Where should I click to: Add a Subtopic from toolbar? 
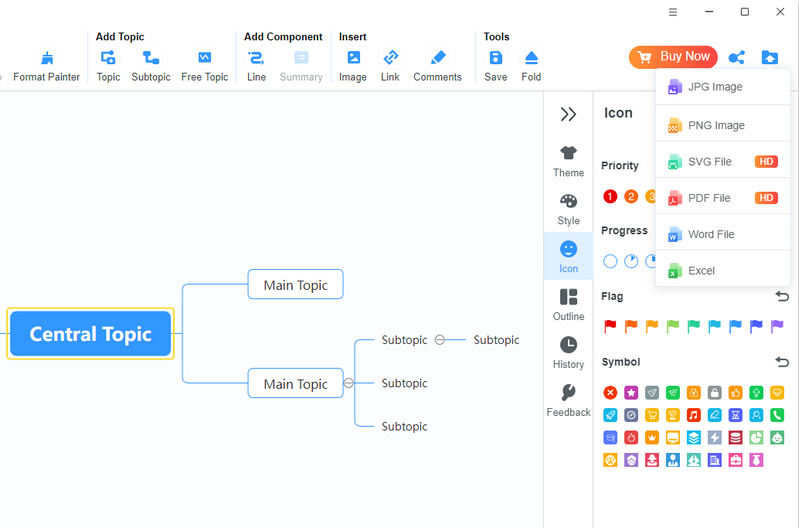151,66
